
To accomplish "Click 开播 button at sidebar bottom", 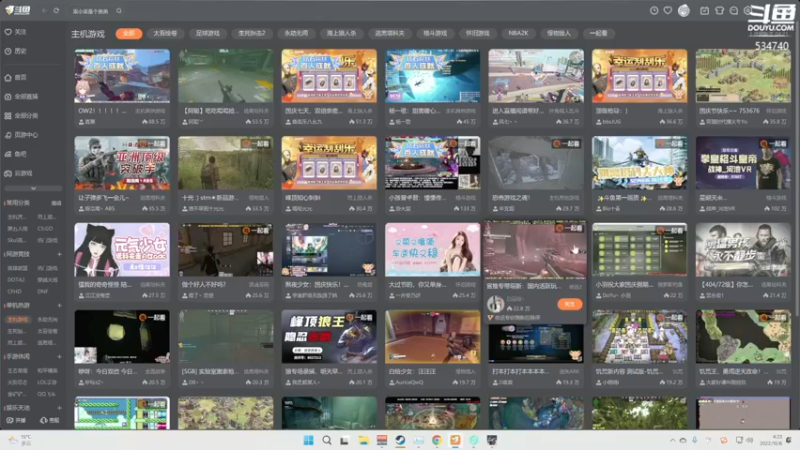I will 16,420.
